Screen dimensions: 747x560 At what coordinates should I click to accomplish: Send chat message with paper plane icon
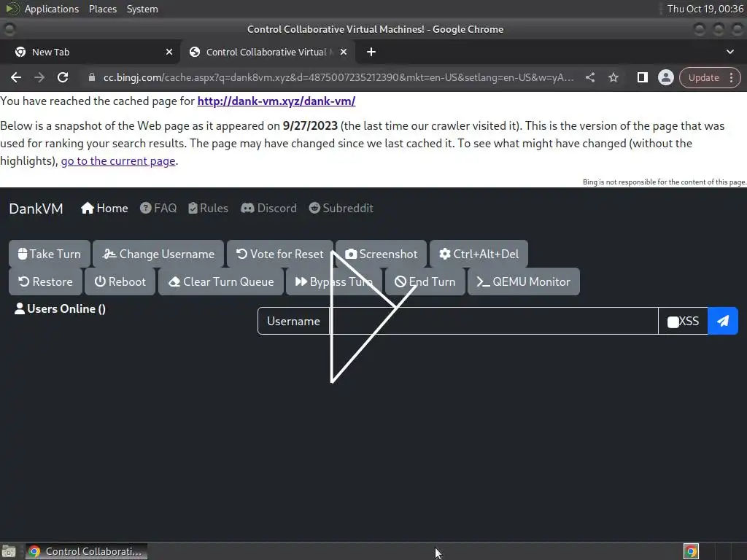(723, 321)
